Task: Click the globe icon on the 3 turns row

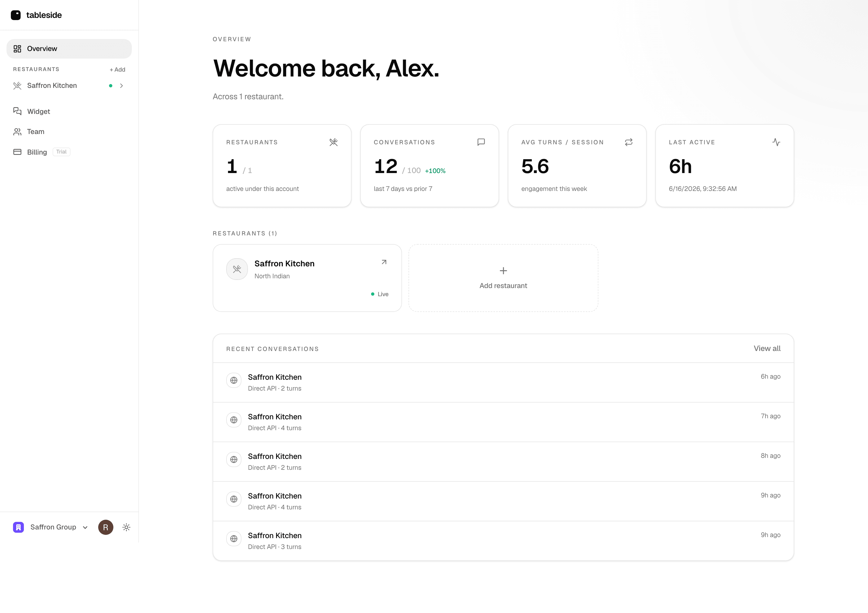Action: pyautogui.click(x=234, y=539)
